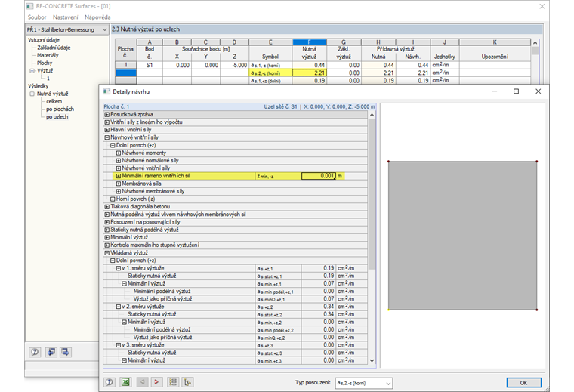Click the OK button
Image resolution: width=574 pixels, height=392 pixels.
point(524,383)
